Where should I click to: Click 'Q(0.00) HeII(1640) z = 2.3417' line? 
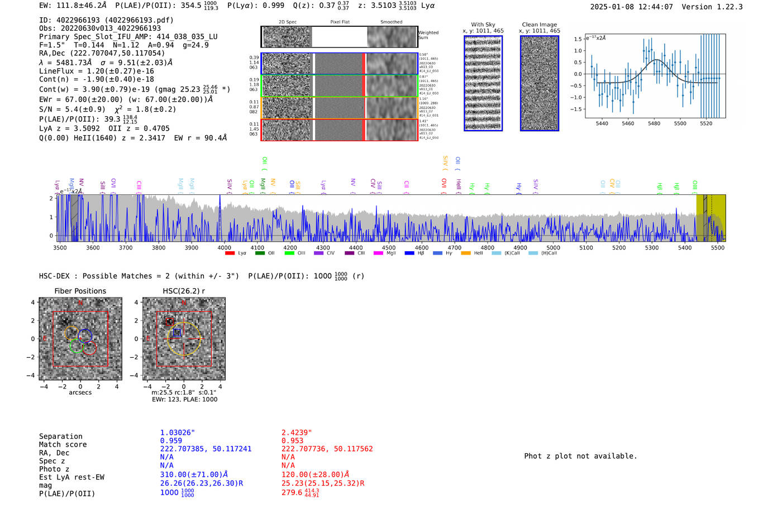pyautogui.click(x=133, y=137)
